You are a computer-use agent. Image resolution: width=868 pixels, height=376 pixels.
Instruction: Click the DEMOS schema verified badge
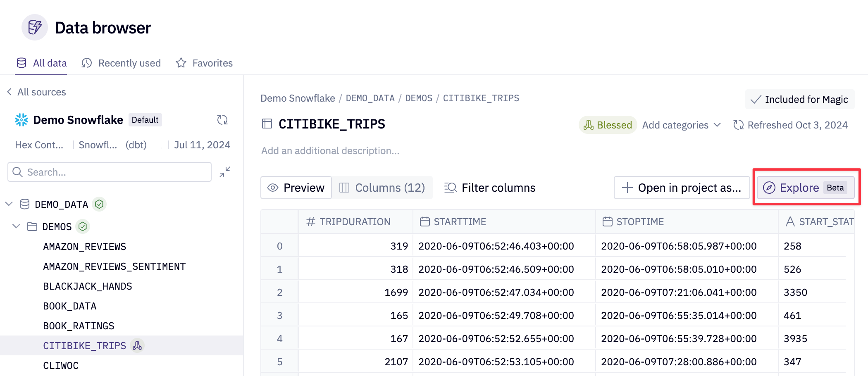pyautogui.click(x=83, y=226)
